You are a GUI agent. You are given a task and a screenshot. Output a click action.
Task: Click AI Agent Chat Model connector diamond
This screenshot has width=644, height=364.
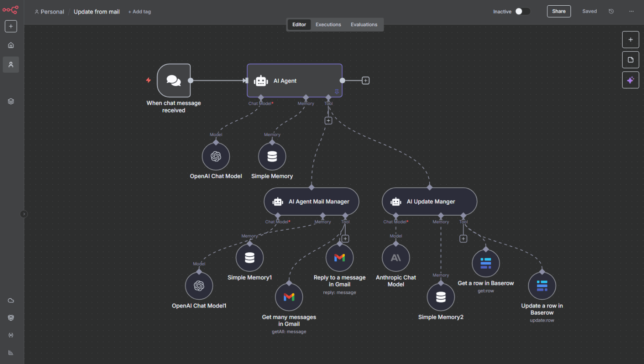coord(261,97)
